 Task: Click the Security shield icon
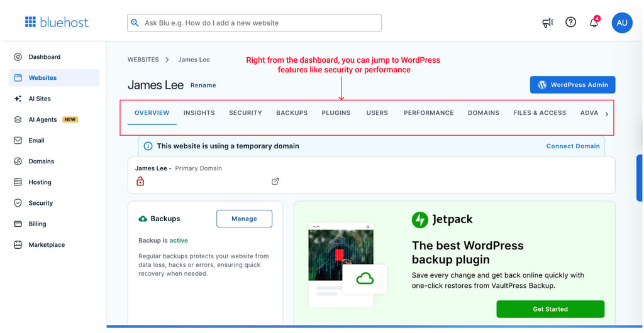pyautogui.click(x=18, y=203)
